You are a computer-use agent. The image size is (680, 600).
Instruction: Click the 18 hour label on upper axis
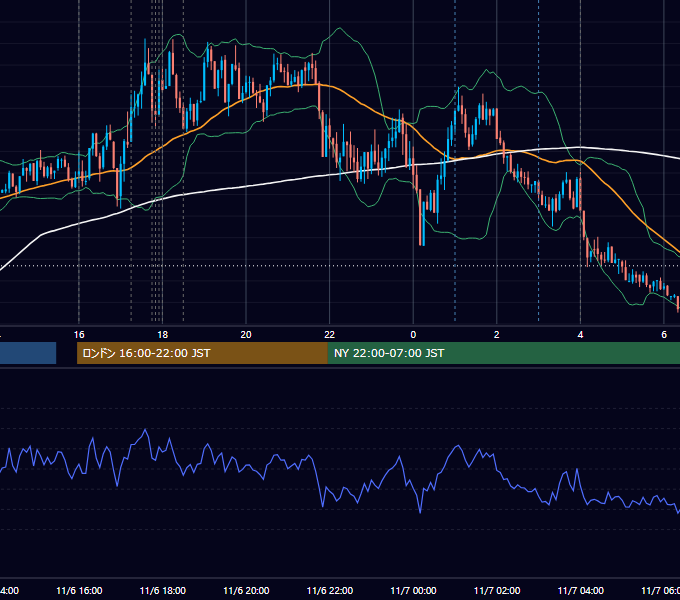(x=163, y=335)
